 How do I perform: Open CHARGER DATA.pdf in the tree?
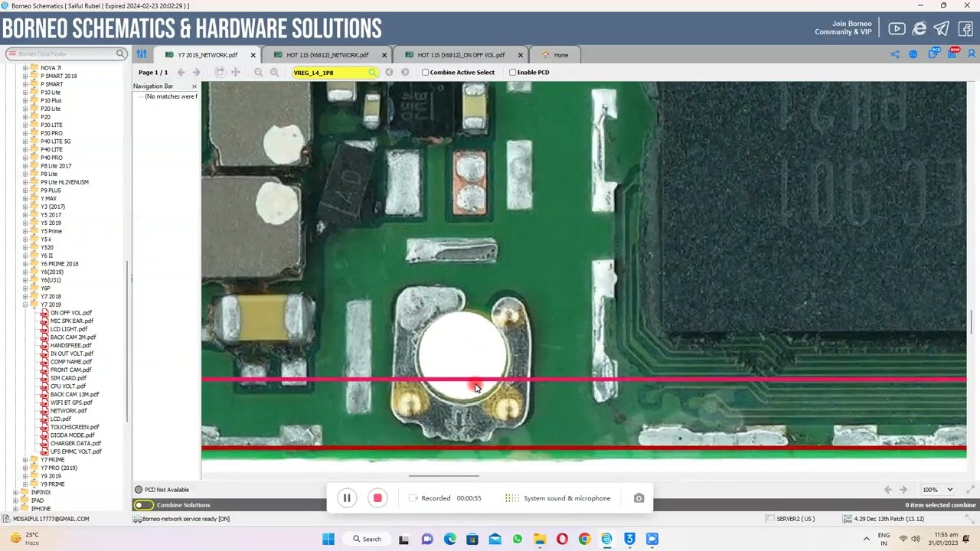click(x=76, y=443)
